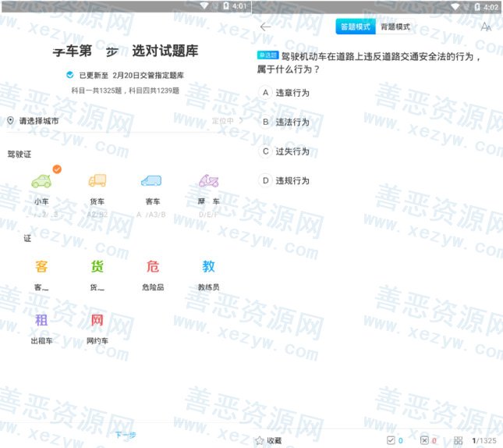Tap the 收藏 star favorite button
The image size is (503, 448).
pyautogui.click(x=268, y=440)
